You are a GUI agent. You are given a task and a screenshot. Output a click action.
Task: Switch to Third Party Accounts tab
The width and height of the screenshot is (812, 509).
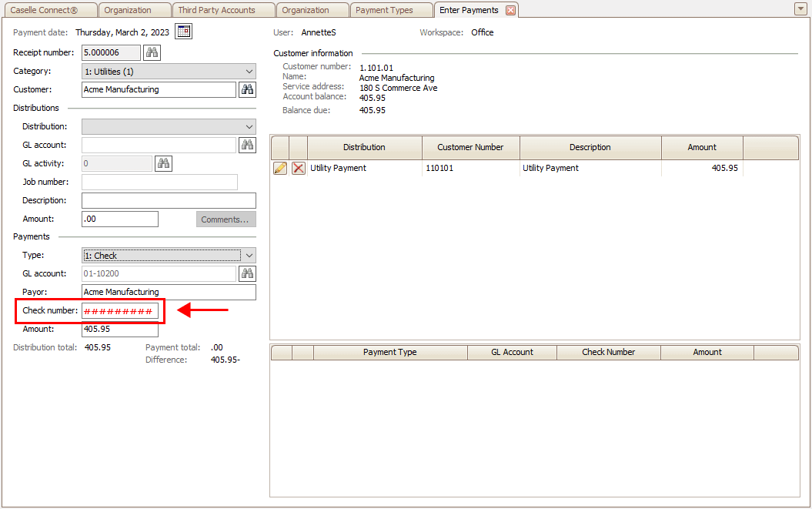point(216,10)
